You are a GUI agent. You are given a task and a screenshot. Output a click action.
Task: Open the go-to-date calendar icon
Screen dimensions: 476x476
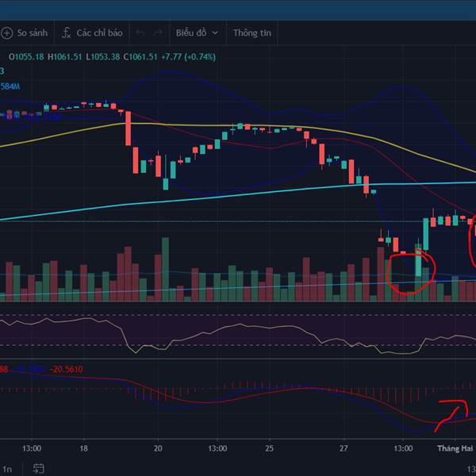tap(39, 469)
